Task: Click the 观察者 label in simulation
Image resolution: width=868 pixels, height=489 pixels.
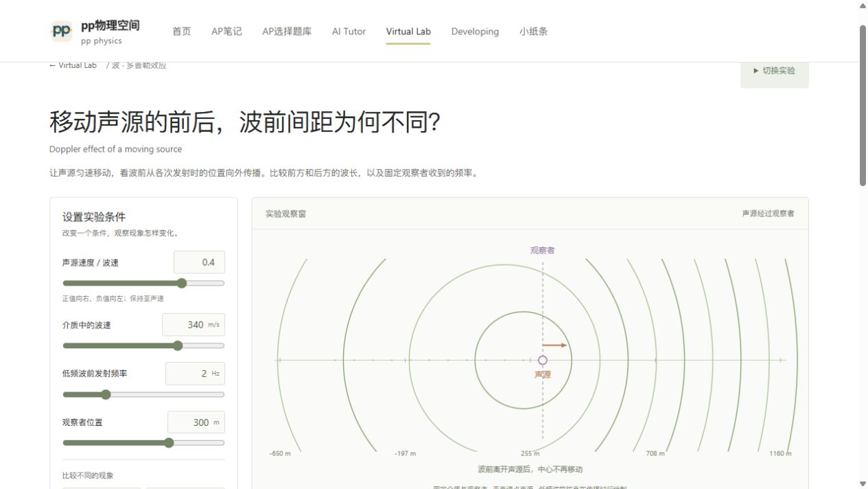Action: point(543,251)
